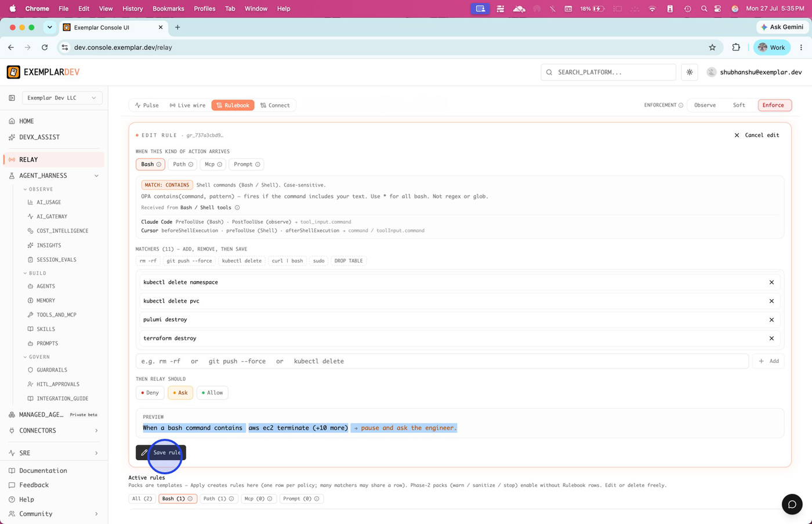Image resolution: width=812 pixels, height=524 pixels.
Task: Click Ask Gemini button
Action: click(782, 27)
